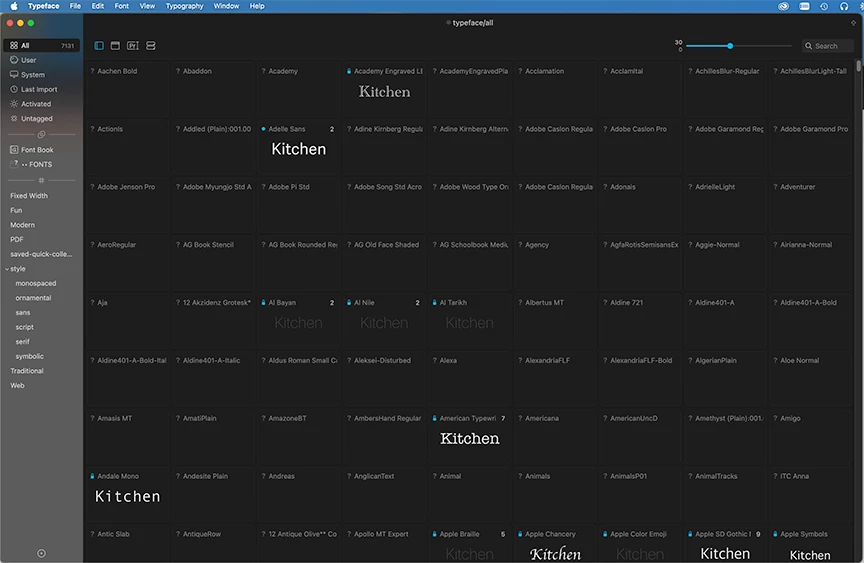This screenshot has width=864, height=563.
Task: Expand American Typewriter's 7 variants badge
Action: tap(503, 418)
